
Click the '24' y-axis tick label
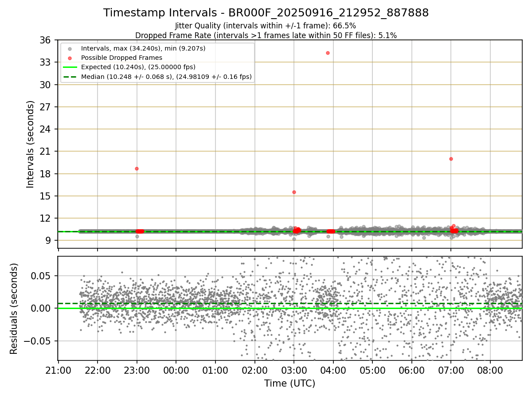[46, 129]
